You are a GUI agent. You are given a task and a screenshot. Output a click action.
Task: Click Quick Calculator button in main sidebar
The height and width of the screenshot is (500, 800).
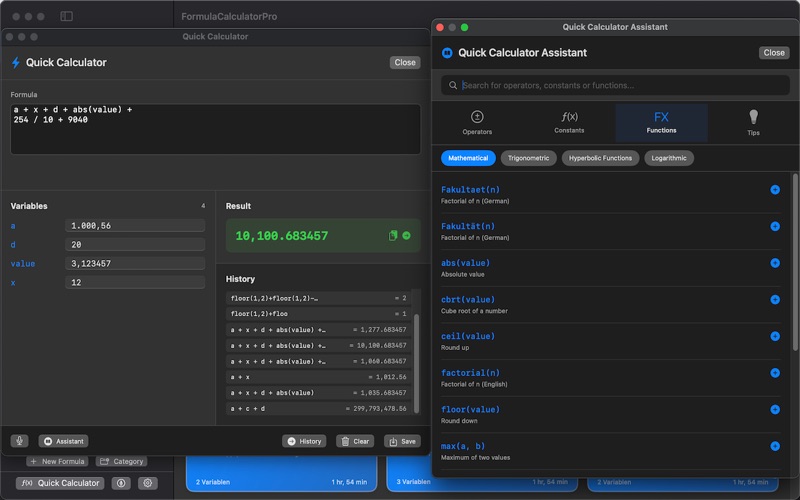click(x=60, y=483)
